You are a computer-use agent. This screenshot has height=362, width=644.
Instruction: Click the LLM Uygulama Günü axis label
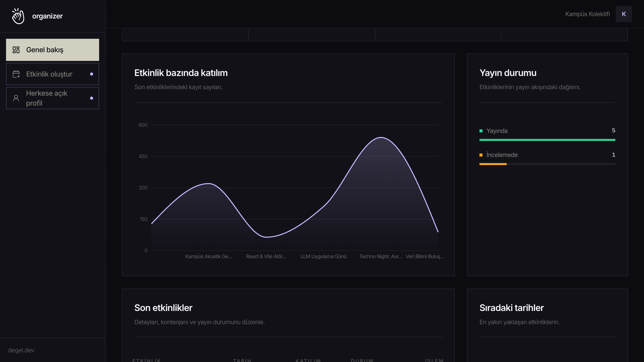click(323, 256)
